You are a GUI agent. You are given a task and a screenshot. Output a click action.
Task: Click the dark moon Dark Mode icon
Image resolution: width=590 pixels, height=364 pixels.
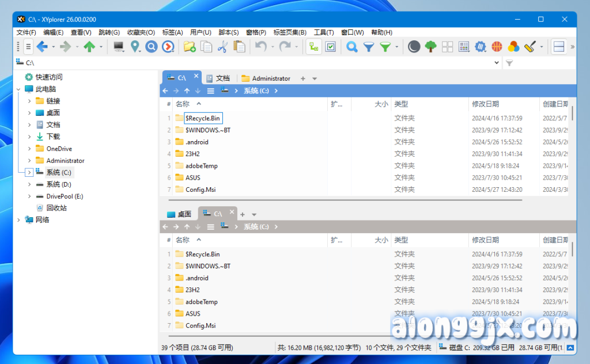[414, 47]
